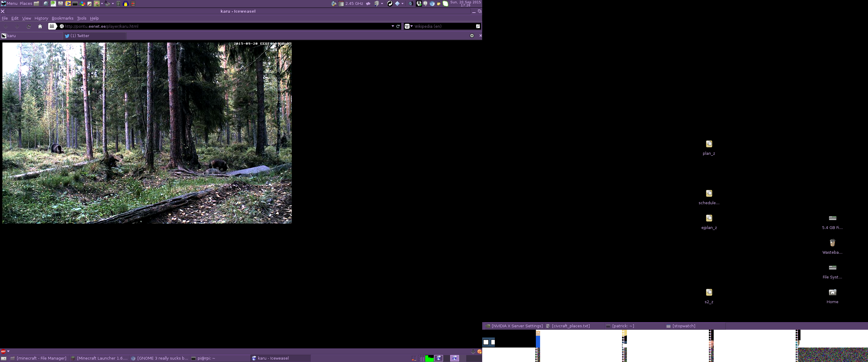Click the site identity box in the URL bar
This screenshot has width=868, height=362.
pos(52,26)
